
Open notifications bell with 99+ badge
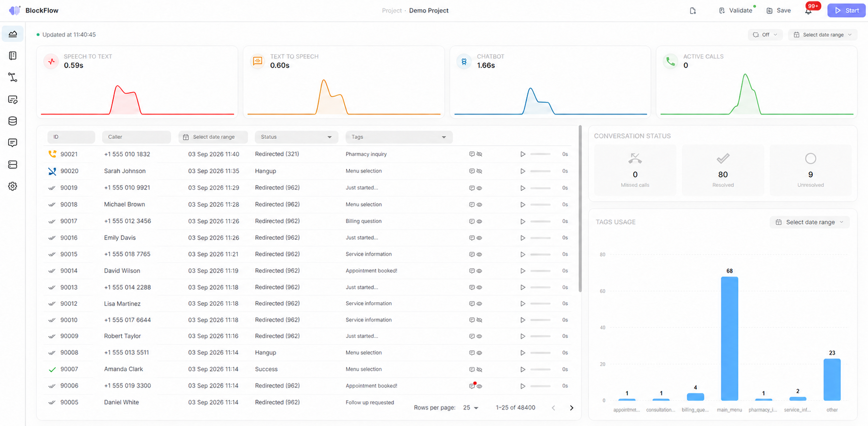(x=808, y=11)
